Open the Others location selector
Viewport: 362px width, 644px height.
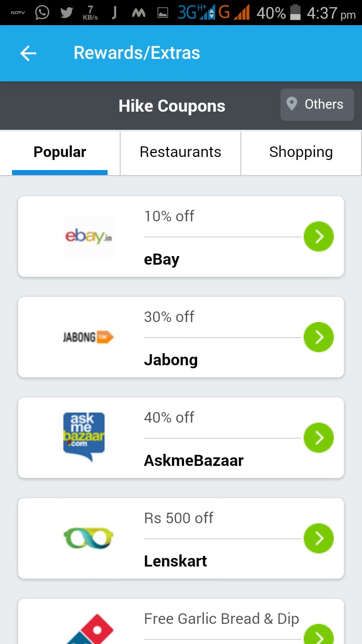coord(317,105)
